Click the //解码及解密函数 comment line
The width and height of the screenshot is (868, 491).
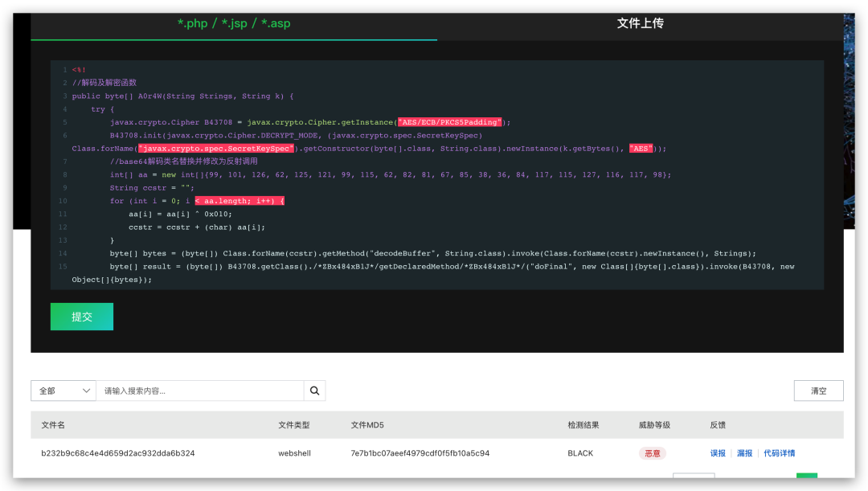pyautogui.click(x=104, y=83)
